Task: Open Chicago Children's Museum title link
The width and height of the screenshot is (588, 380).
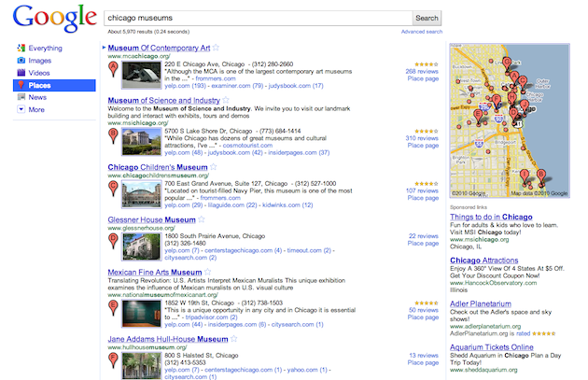Action: coord(158,167)
